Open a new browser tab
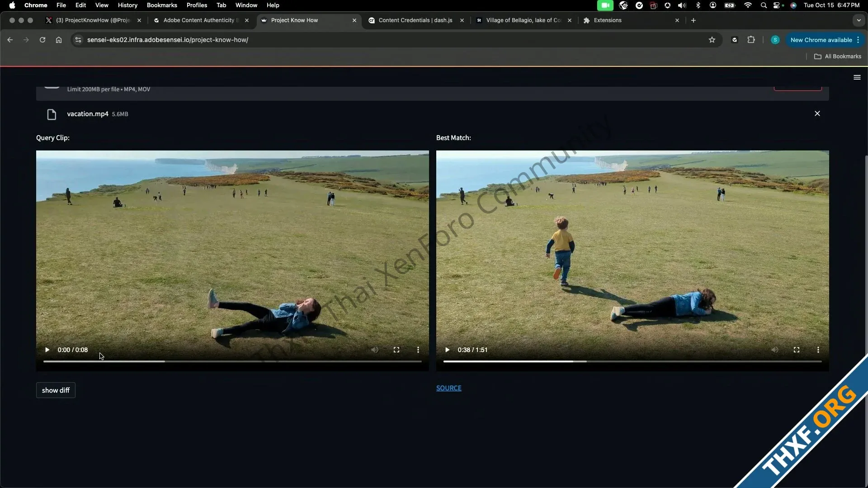 pyautogui.click(x=693, y=20)
